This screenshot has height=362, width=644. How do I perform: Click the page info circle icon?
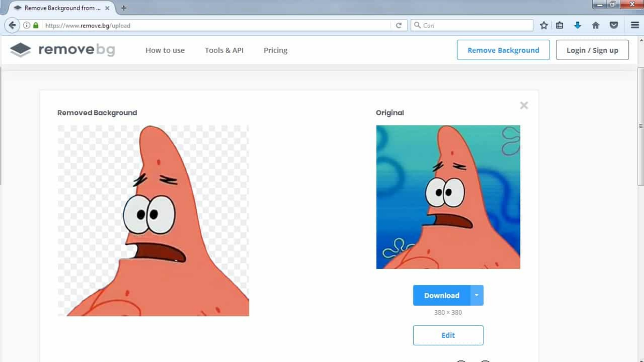pos(26,25)
